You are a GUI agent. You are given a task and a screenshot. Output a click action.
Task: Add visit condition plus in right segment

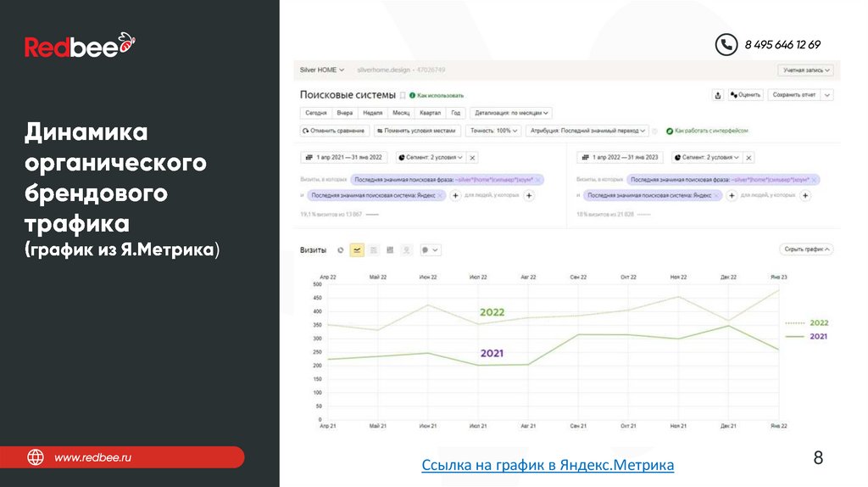(x=732, y=196)
